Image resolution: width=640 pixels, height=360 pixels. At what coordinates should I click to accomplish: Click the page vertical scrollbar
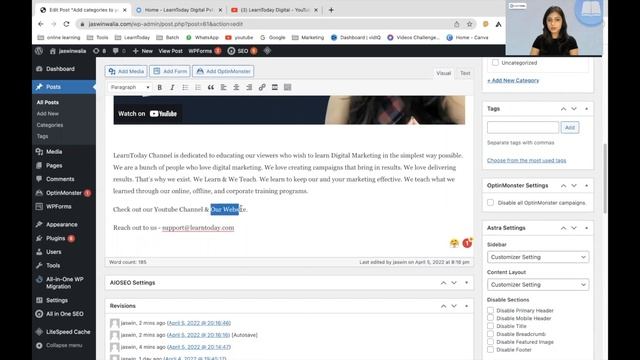[x=605, y=179]
